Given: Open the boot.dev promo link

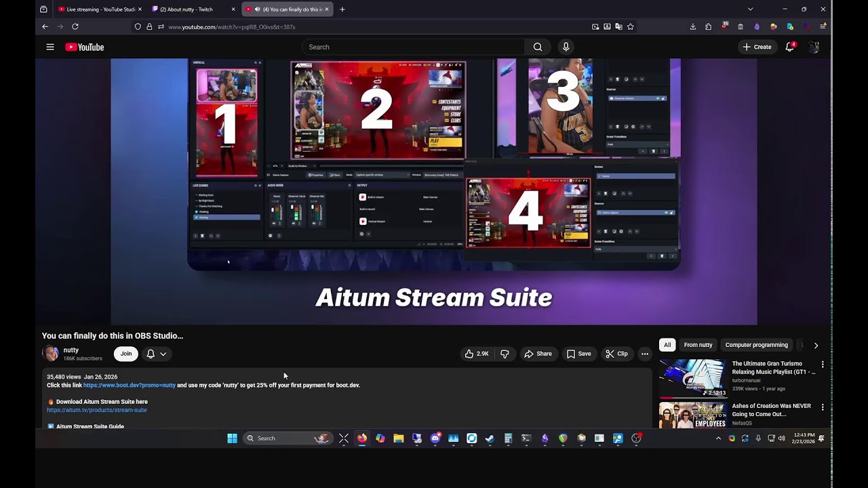Looking at the screenshot, I should (x=130, y=385).
